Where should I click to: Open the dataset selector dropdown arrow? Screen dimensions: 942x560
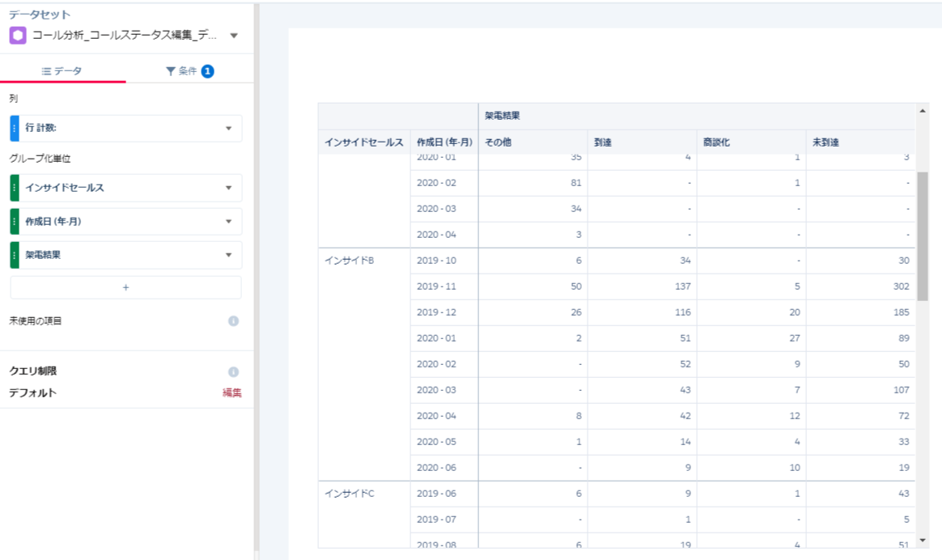coord(234,36)
